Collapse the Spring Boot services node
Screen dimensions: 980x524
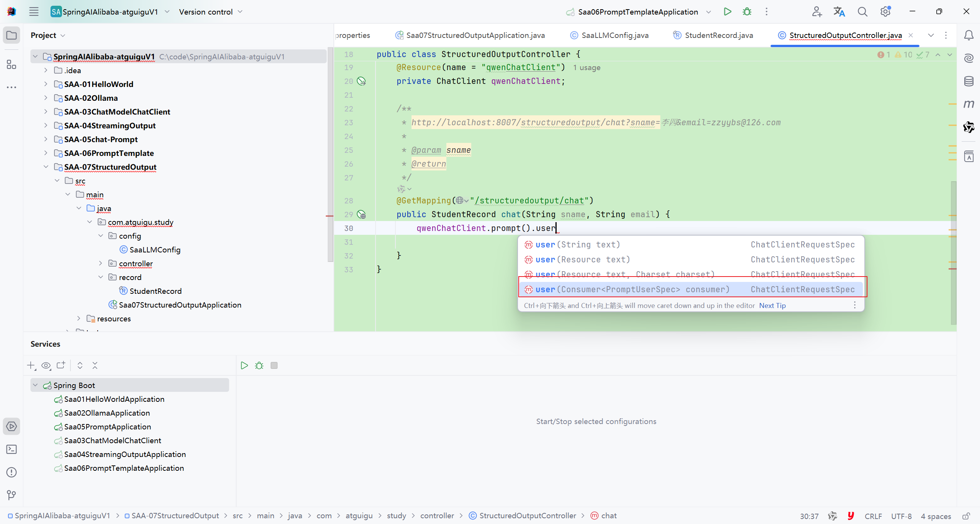click(35, 385)
